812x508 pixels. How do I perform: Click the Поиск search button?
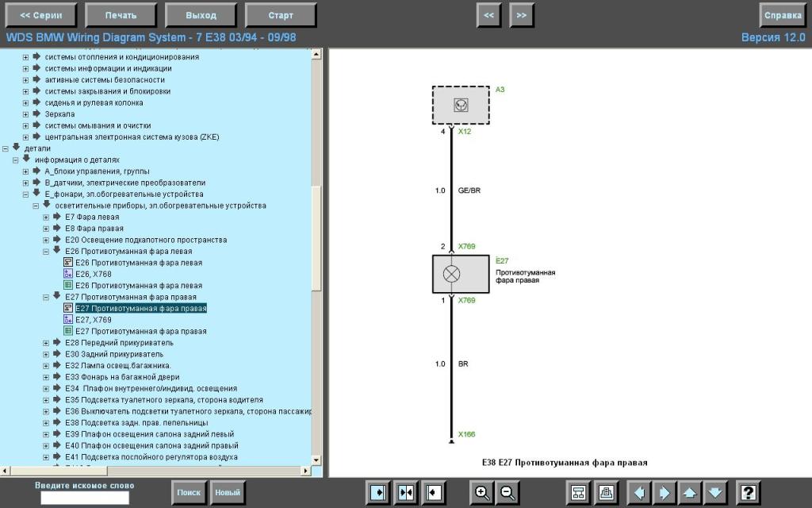point(189,492)
